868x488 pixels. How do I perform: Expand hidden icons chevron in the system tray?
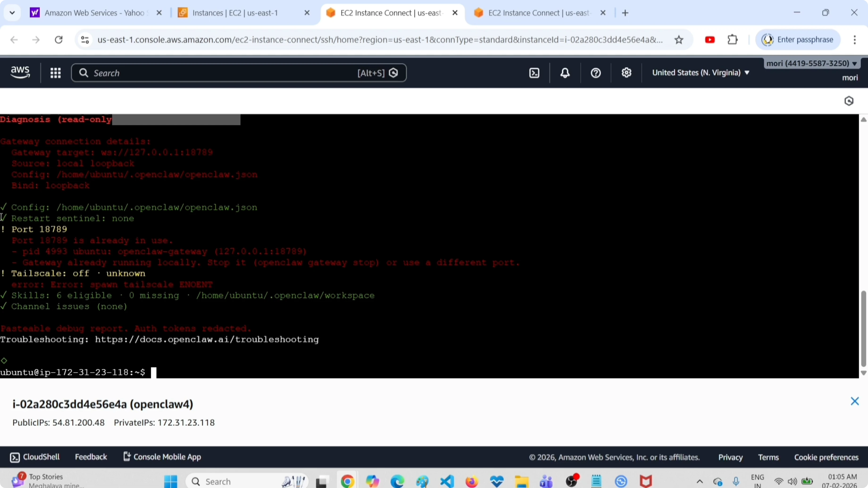tap(700, 481)
